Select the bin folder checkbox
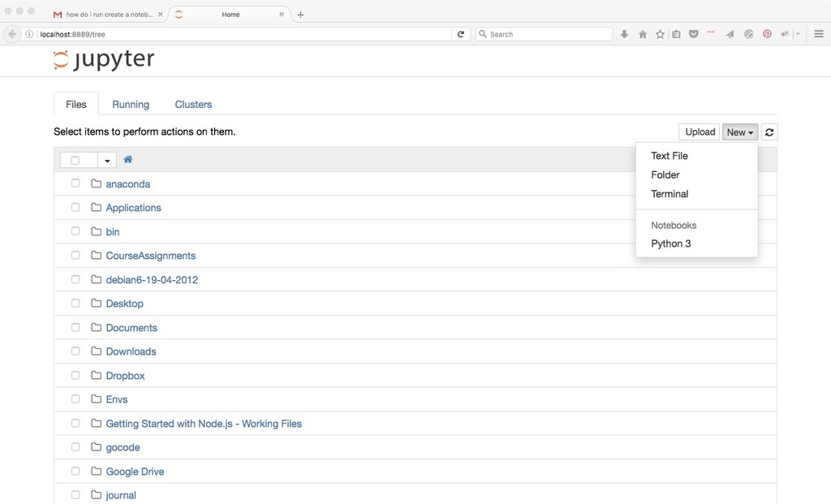Image resolution: width=831 pixels, height=504 pixels. point(75,231)
